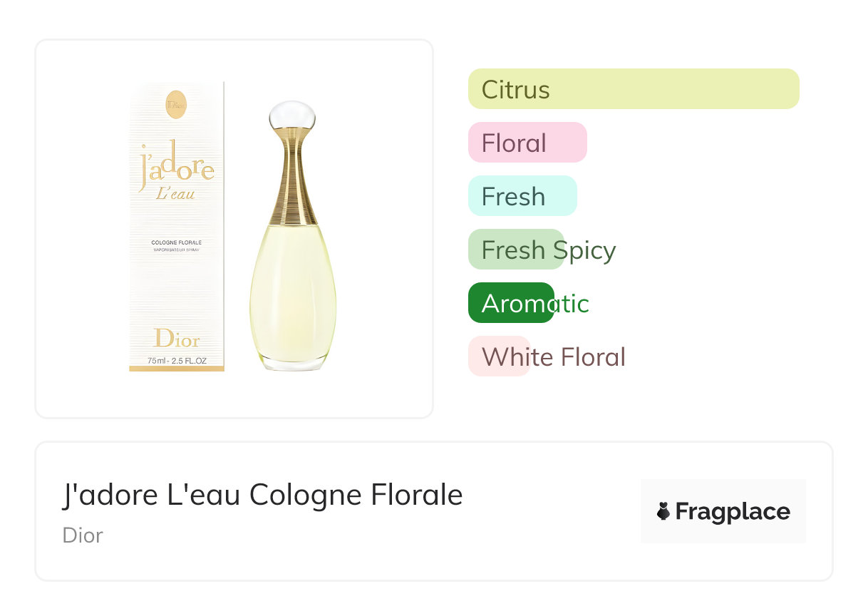Click the dark green Aromatic accord
868x616 pixels.
[x=511, y=303]
